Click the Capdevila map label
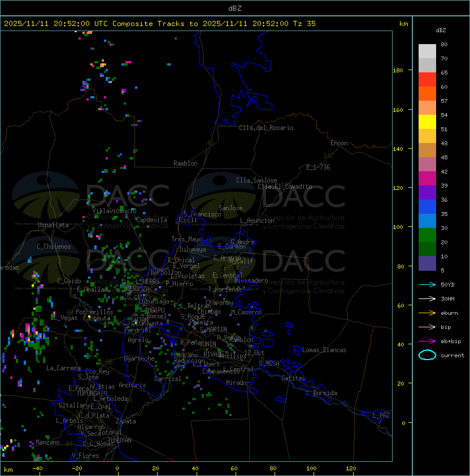The height and width of the screenshot is (476, 470). [151, 220]
